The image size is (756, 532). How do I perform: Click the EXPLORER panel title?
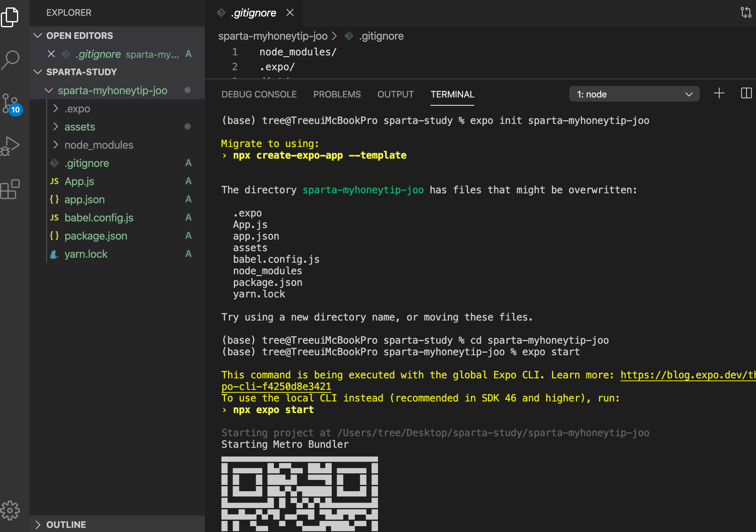[69, 13]
